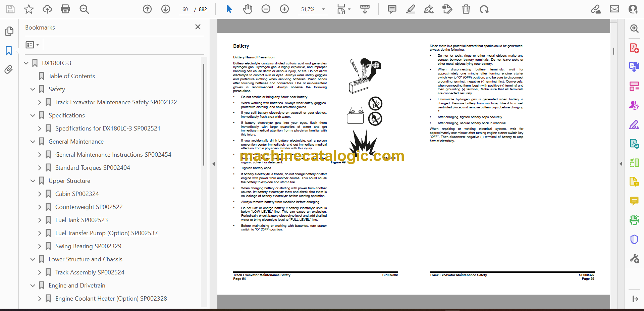Add bookmark with the star icon
The image size is (644, 311).
pyautogui.click(x=29, y=9)
